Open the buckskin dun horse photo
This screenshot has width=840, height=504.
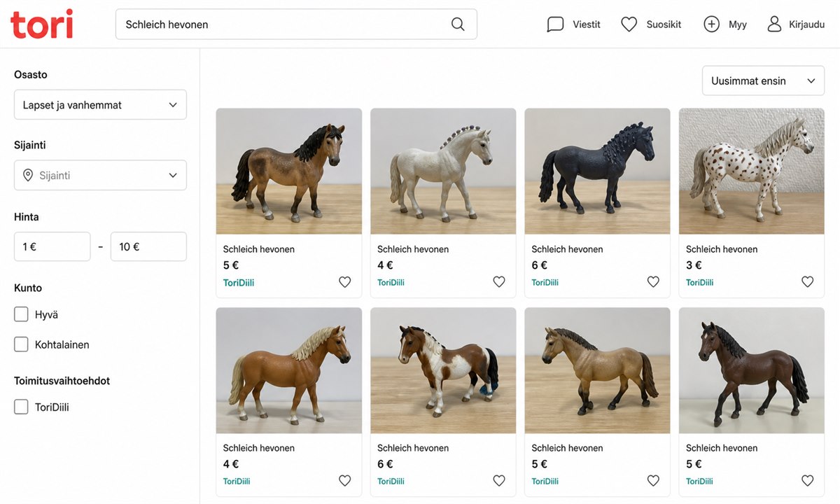point(597,371)
